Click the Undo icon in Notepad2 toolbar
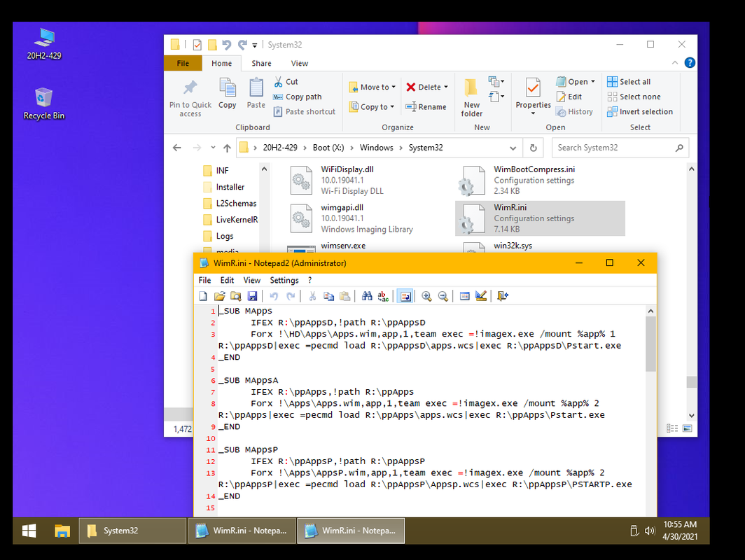The width and height of the screenshot is (745, 560). click(x=274, y=296)
